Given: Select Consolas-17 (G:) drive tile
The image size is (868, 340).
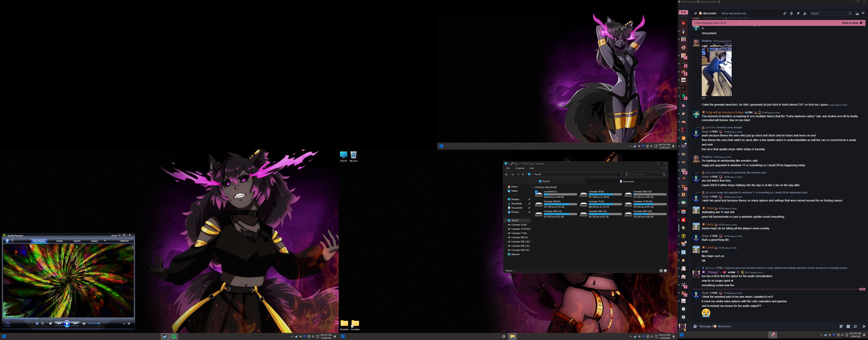Looking at the screenshot, I should coord(601,204).
